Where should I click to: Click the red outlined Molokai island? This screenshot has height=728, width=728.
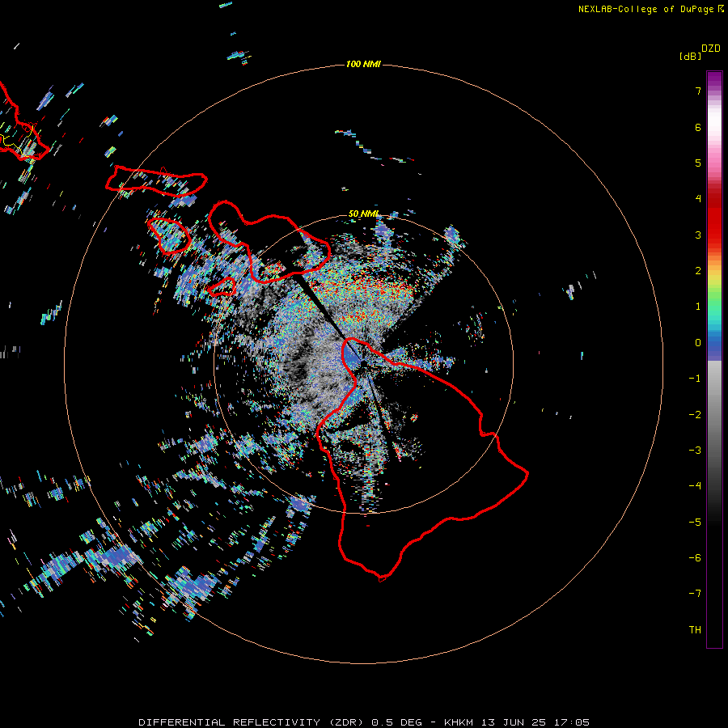click(x=156, y=180)
